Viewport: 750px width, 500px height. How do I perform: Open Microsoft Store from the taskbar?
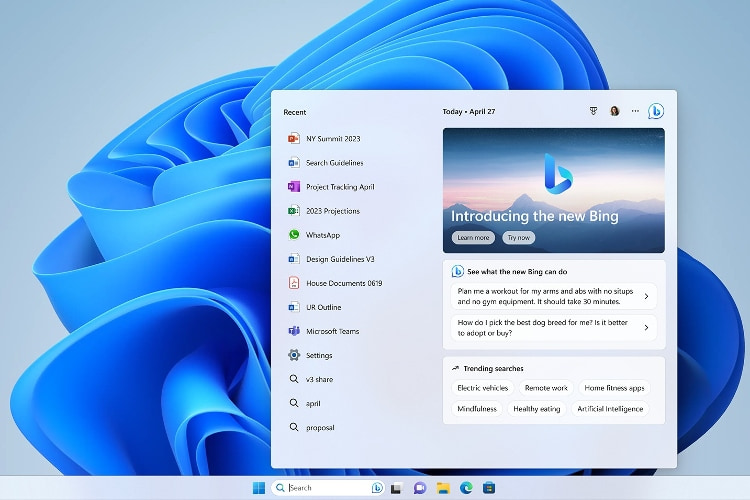(x=489, y=488)
